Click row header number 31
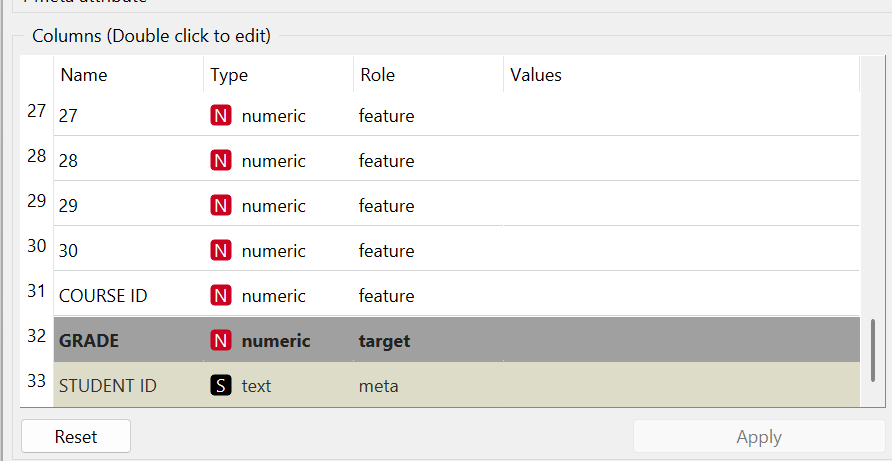 [x=37, y=291]
